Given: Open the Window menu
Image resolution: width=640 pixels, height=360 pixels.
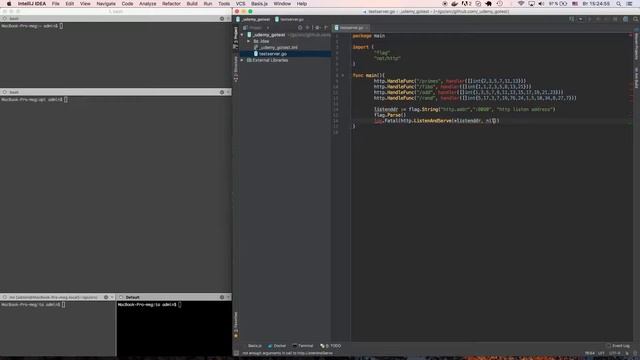Looking at the screenshot, I should coord(282,4).
